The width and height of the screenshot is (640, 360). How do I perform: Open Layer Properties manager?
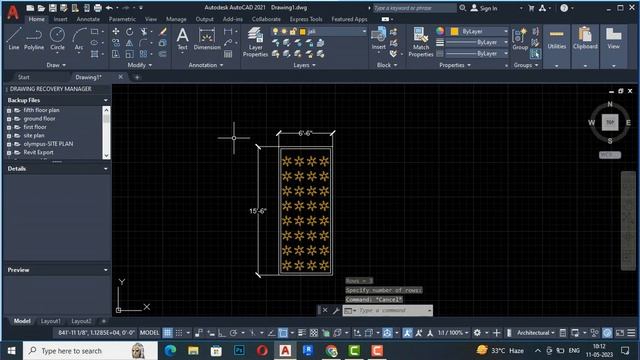(x=256, y=42)
